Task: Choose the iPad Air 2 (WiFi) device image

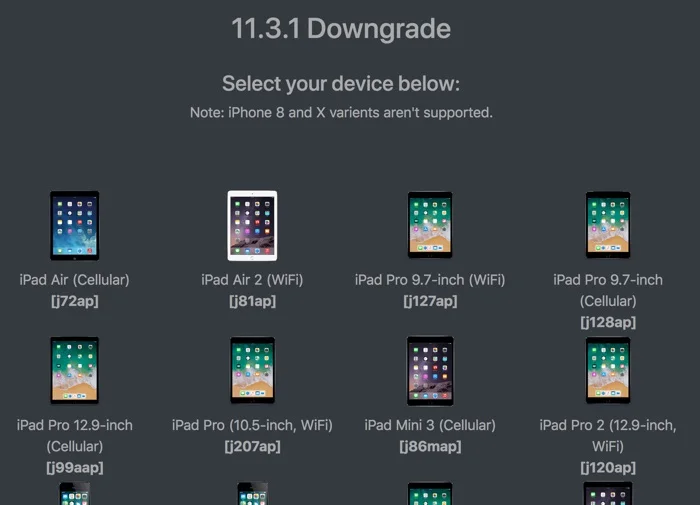Action: (x=252, y=225)
